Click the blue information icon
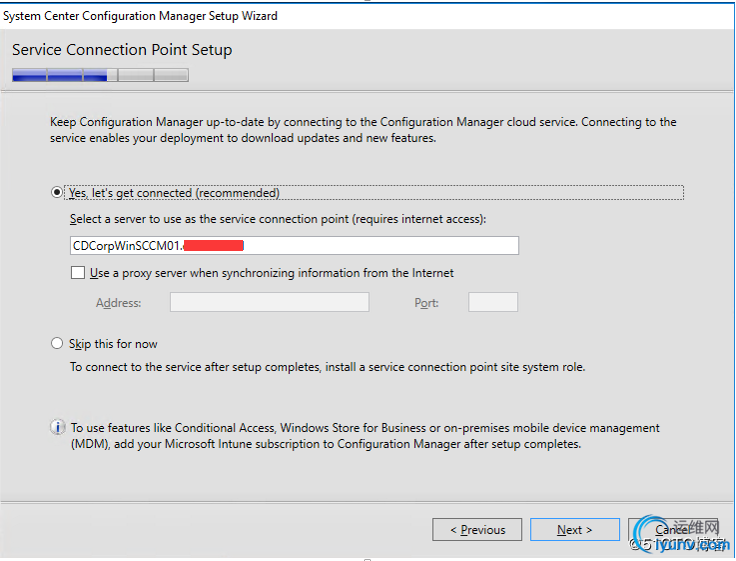 point(58,428)
